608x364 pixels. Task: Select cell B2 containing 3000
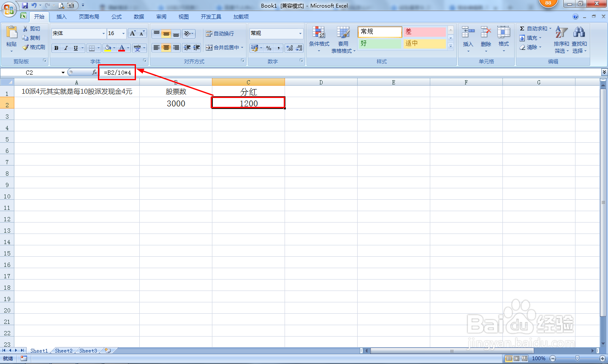(176, 103)
